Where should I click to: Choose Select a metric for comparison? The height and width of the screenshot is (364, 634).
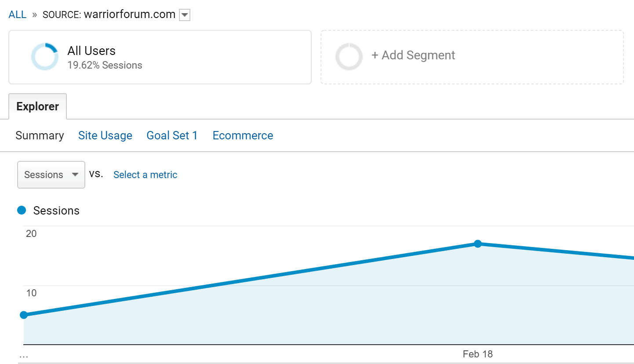pyautogui.click(x=145, y=175)
